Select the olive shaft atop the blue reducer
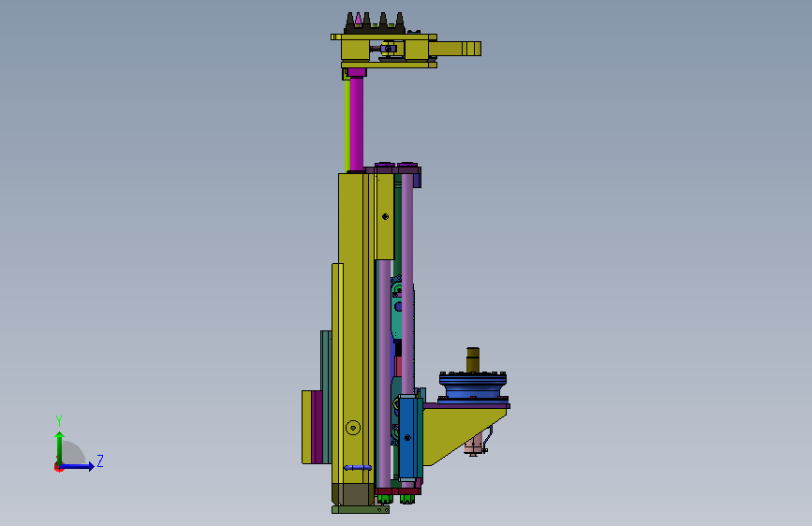812x526 pixels. [x=473, y=359]
